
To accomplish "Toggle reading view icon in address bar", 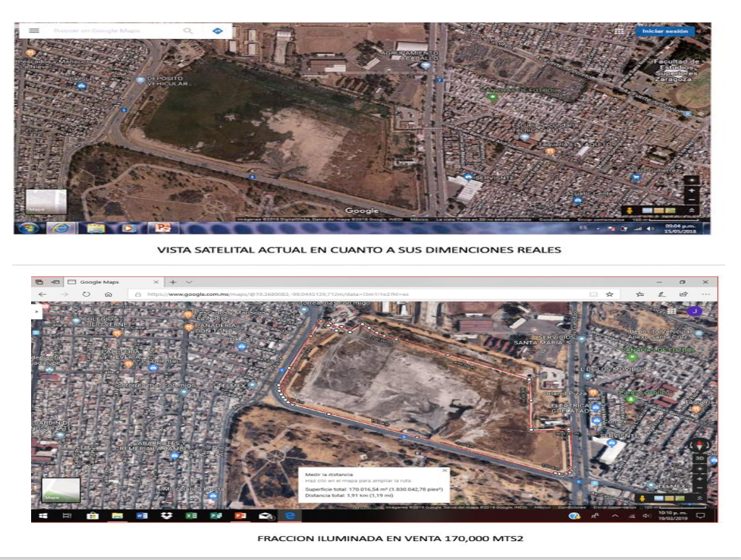I will coord(593,294).
